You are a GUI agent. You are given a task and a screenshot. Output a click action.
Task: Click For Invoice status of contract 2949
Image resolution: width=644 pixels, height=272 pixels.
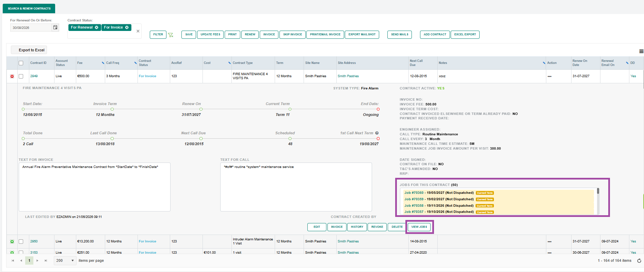pyautogui.click(x=147, y=76)
